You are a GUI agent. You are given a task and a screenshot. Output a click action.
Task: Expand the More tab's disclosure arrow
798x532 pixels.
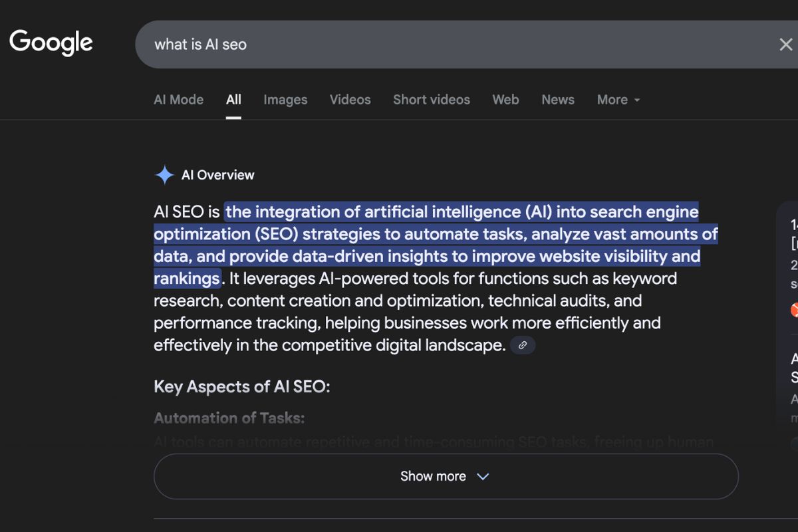pos(636,100)
